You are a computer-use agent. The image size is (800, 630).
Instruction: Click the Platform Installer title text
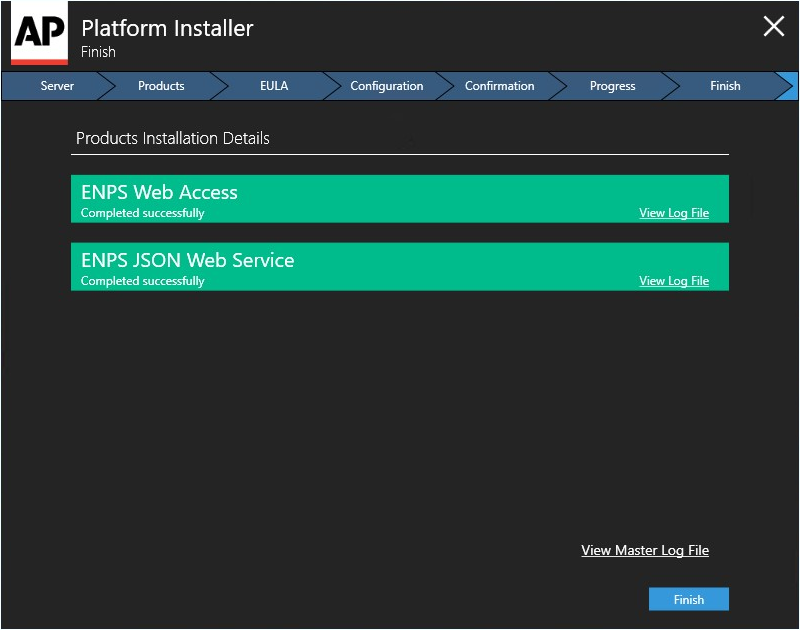tap(167, 28)
